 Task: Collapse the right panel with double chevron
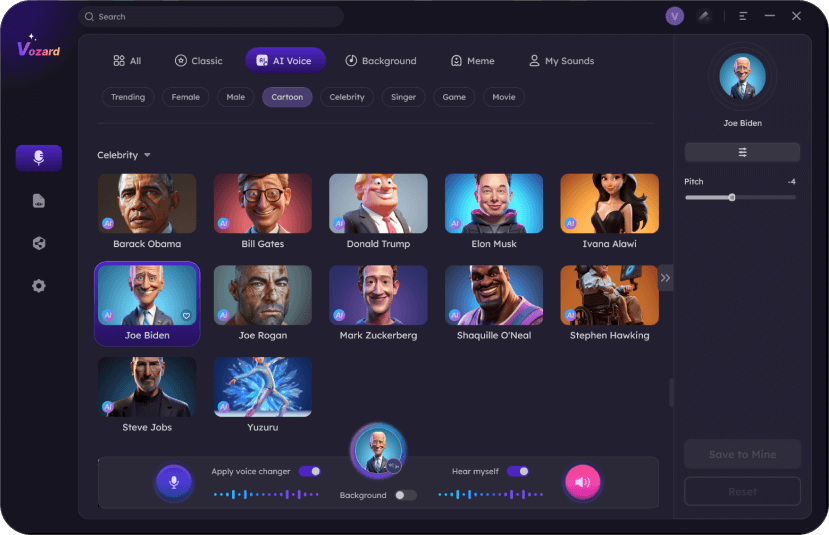click(665, 278)
